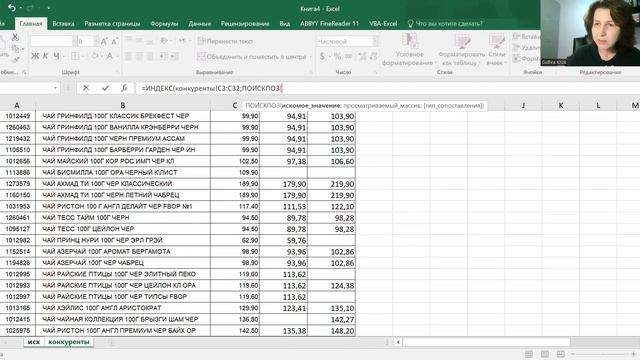Screen dimensions: 640x360
Task: Open the Name Box dropdown arrow
Action: [55, 88]
